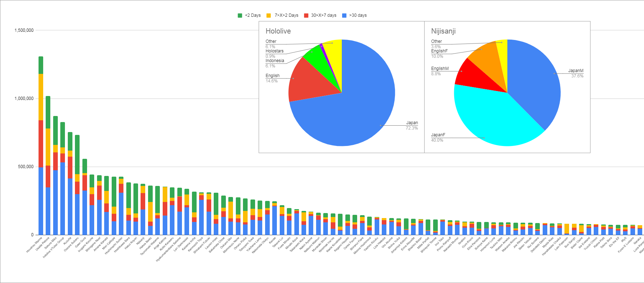Select the Houshou Marine stacked bar
Viewport: 644px width, 283px height.
[41, 146]
